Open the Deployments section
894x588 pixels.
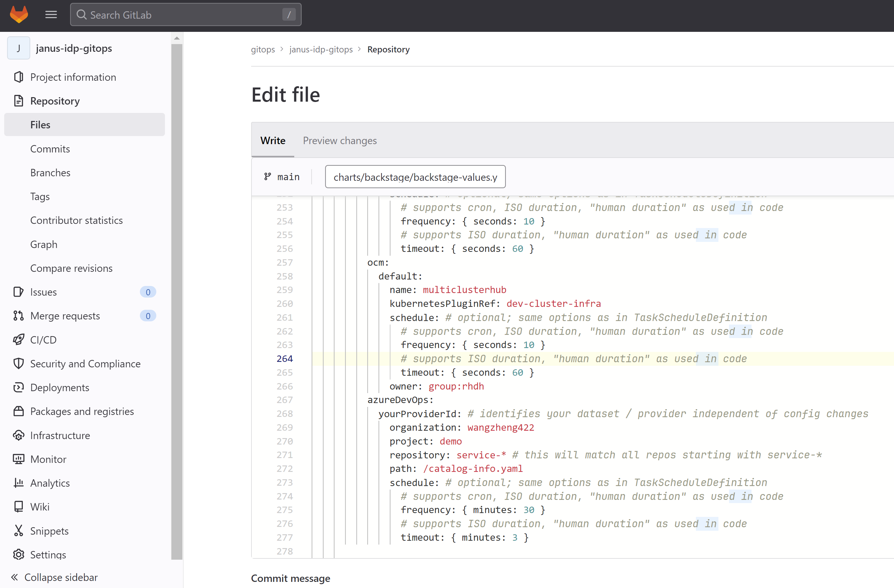tap(60, 387)
